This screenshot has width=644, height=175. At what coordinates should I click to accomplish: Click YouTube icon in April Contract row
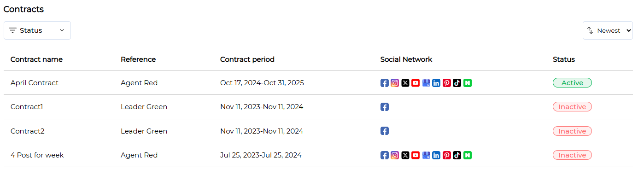[x=416, y=83]
